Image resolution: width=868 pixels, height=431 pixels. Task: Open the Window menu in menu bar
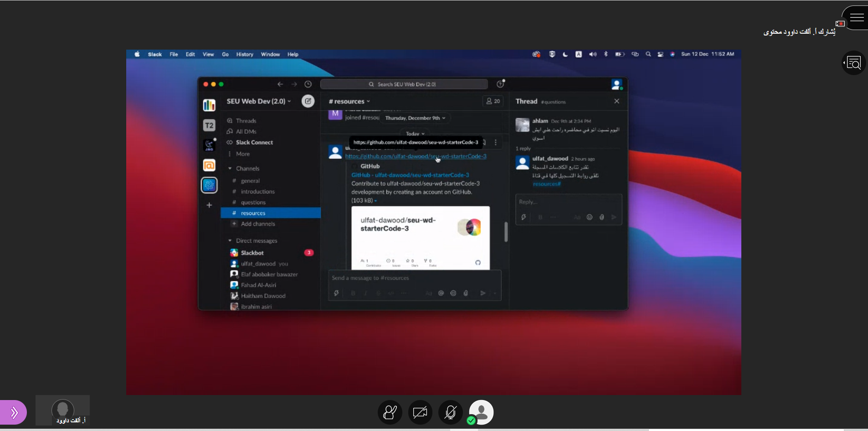[270, 54]
